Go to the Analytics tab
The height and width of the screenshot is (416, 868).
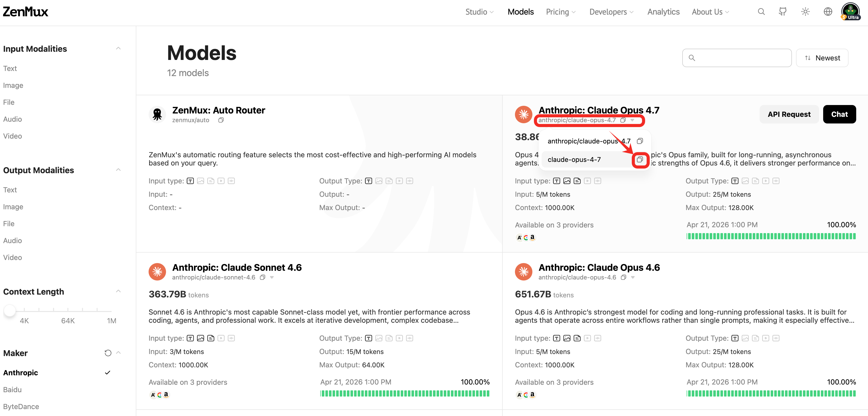(x=663, y=12)
